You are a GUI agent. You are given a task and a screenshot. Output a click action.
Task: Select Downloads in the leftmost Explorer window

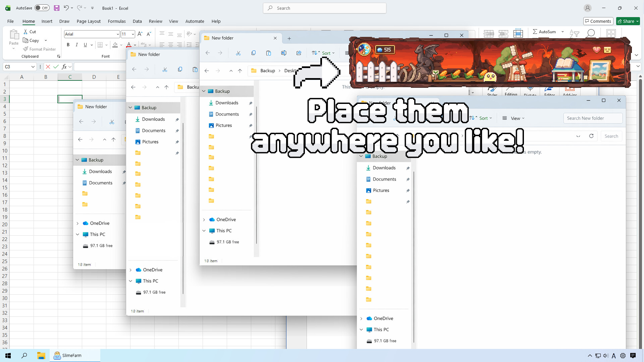tap(100, 172)
